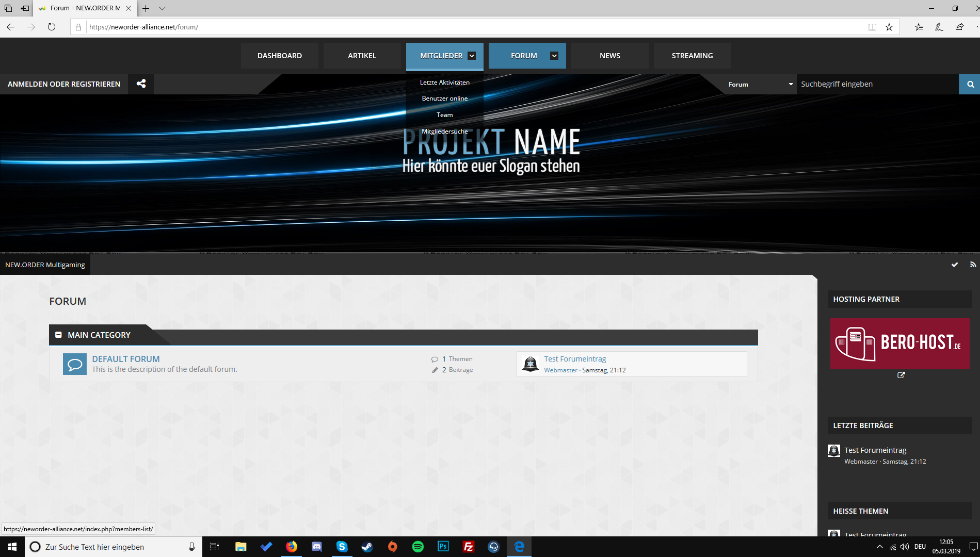Click Anmelden oder Registrieren
Screen dimensions: 980x557
64,84
